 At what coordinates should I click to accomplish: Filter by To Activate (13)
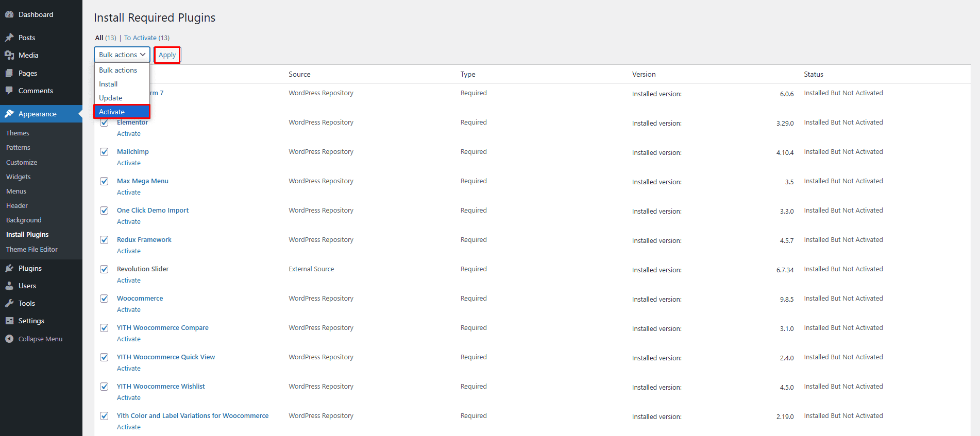click(141, 38)
